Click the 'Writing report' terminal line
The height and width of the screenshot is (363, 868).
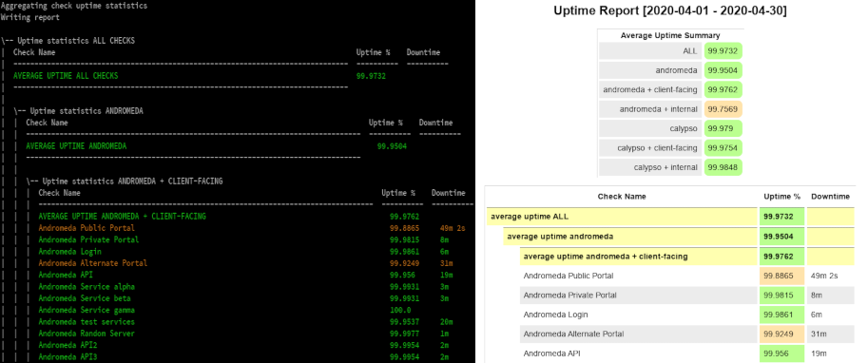click(x=30, y=18)
